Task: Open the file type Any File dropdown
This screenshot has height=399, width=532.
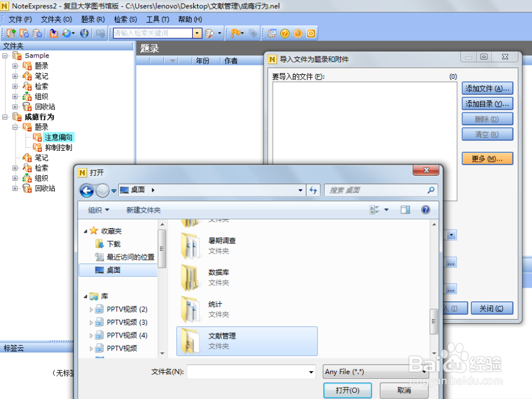Action: (x=424, y=371)
